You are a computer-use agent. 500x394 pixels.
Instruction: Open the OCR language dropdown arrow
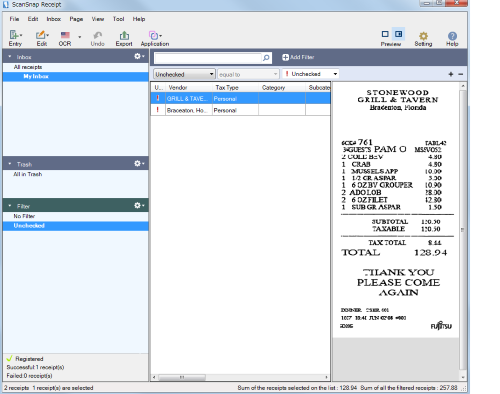[x=80, y=36]
